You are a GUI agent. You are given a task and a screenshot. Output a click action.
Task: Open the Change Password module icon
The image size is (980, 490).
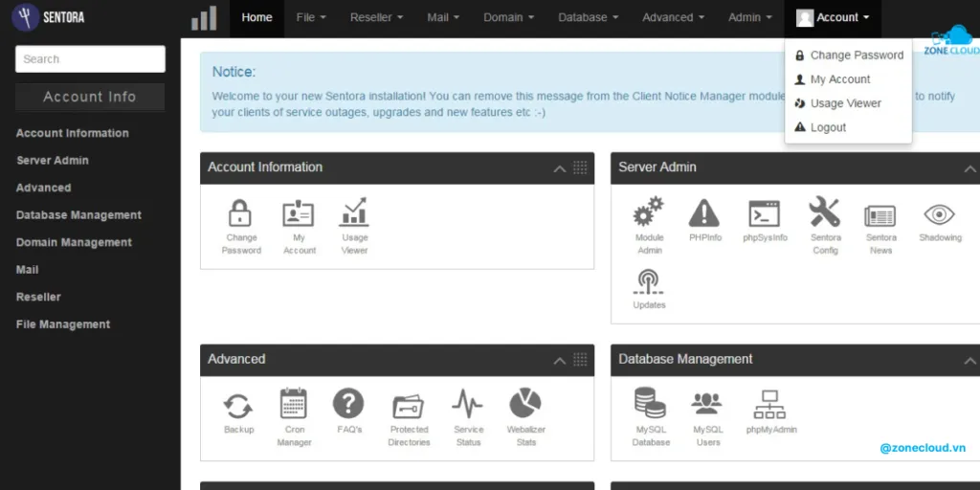point(241,213)
